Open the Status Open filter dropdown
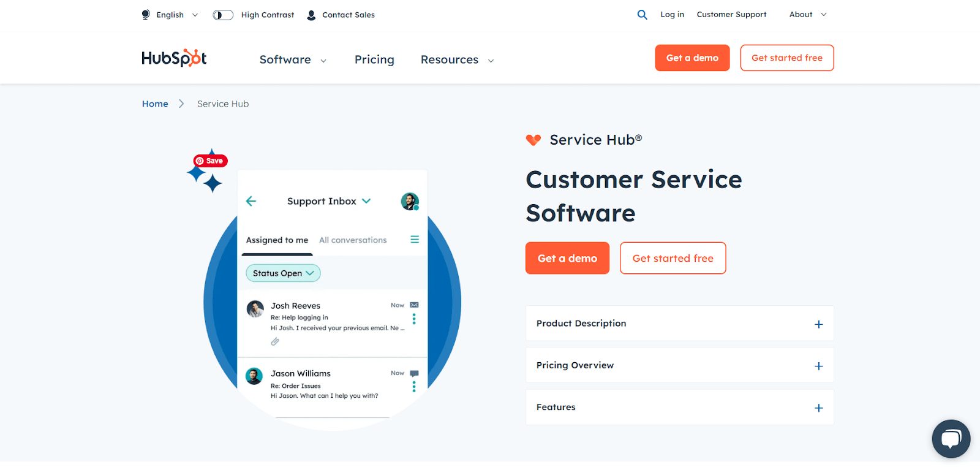This screenshot has height=467, width=980. tap(283, 273)
